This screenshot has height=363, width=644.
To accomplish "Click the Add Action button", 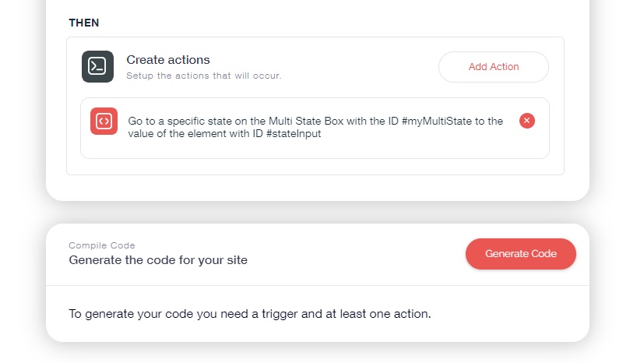I will 494,67.
